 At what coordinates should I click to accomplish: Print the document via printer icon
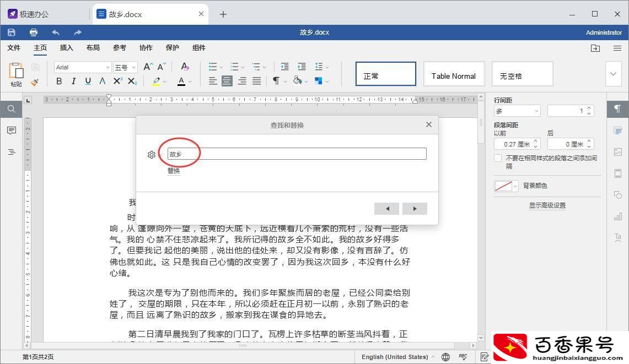(34, 32)
